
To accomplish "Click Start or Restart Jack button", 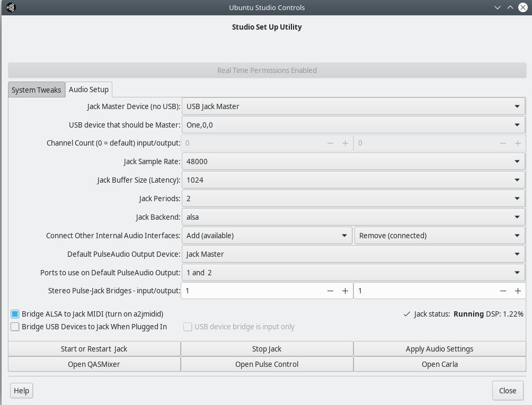I will point(94,349).
